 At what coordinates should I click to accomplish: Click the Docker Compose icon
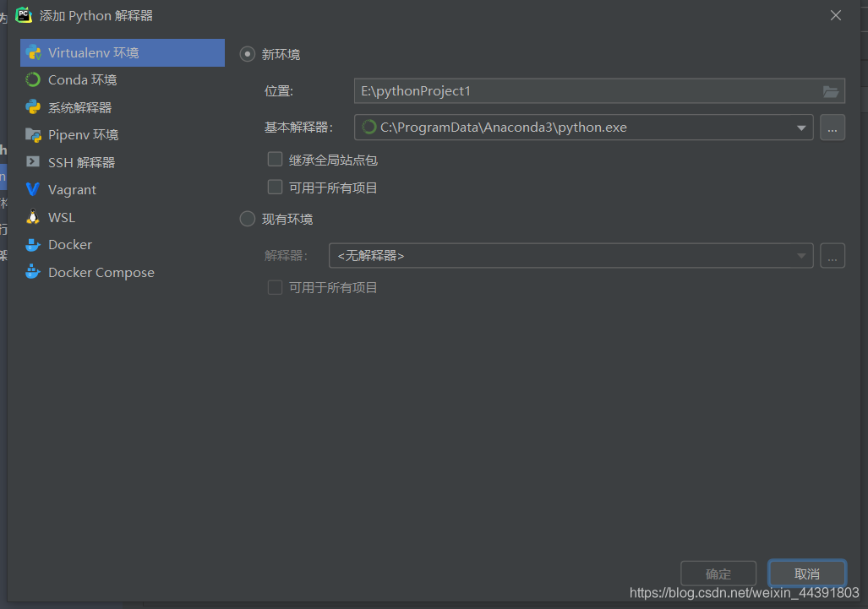[33, 272]
